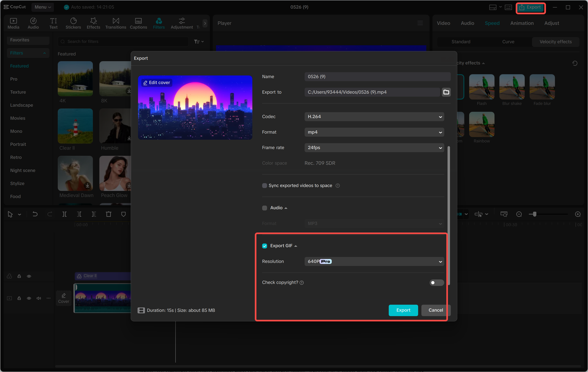Click the help icon beside Check copyright
588x372 pixels.
coord(302,283)
